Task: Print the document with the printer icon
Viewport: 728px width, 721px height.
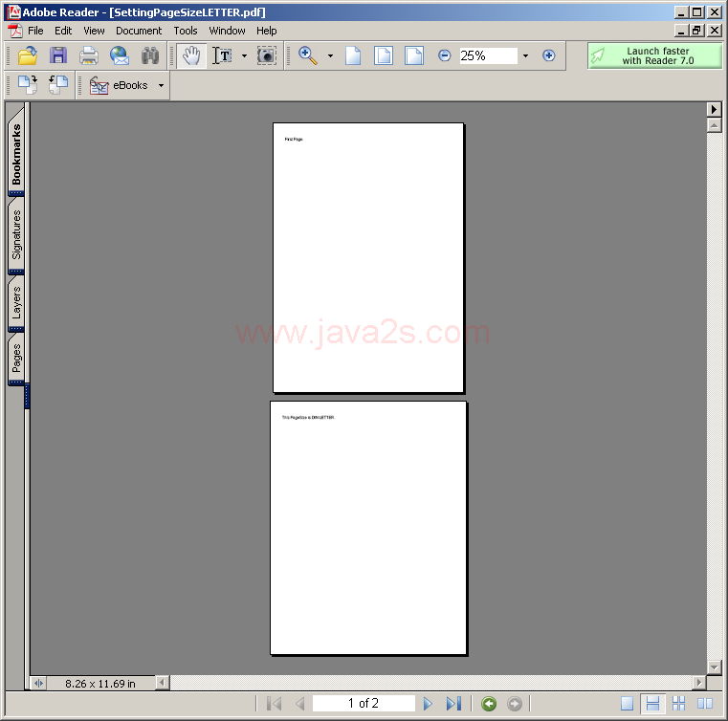Action: (x=89, y=55)
